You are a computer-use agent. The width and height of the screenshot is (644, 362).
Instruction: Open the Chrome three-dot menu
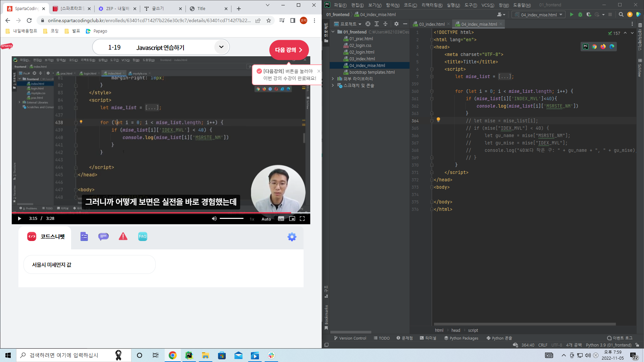click(314, 20)
